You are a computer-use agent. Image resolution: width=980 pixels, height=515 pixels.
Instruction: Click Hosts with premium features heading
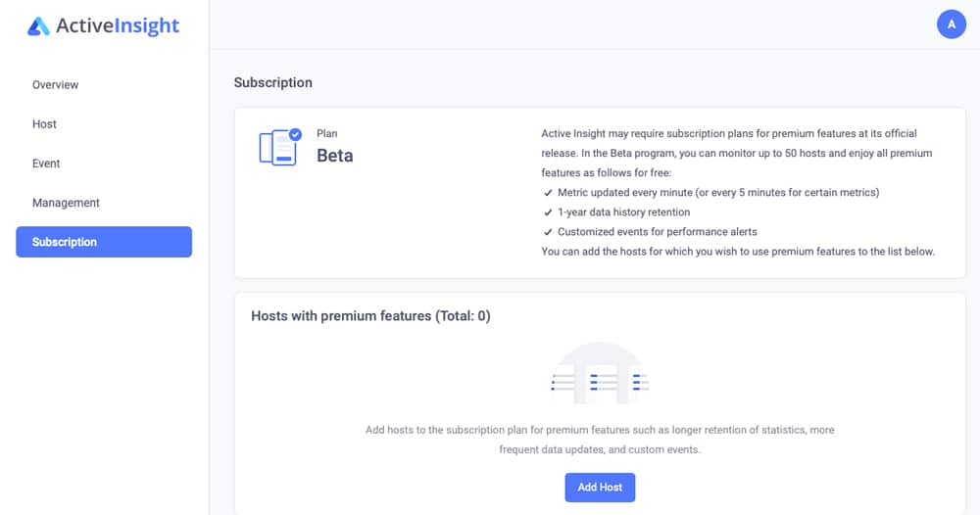tap(370, 316)
